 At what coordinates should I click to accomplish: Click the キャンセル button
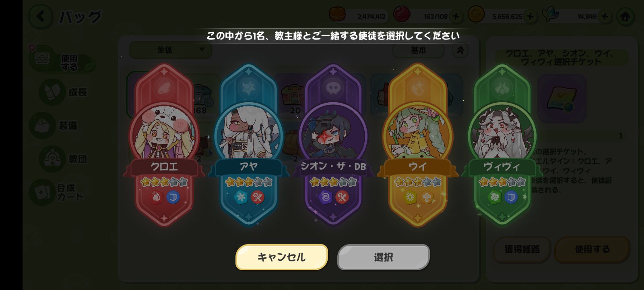tap(282, 257)
